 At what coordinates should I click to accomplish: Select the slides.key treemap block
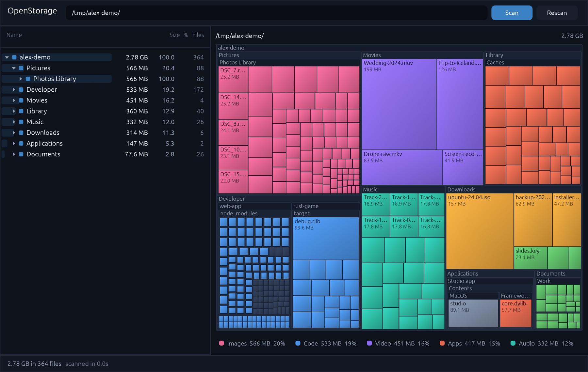pyautogui.click(x=531, y=258)
